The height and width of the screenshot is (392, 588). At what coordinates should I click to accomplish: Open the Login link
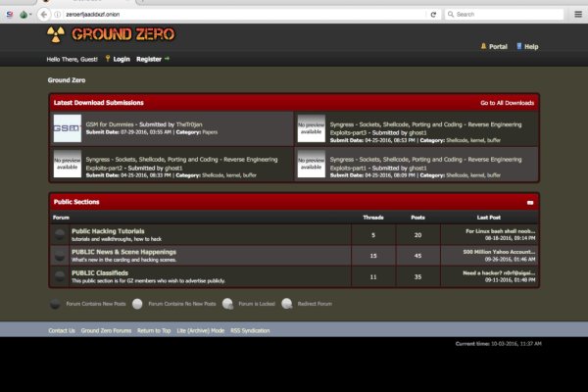pyautogui.click(x=121, y=59)
